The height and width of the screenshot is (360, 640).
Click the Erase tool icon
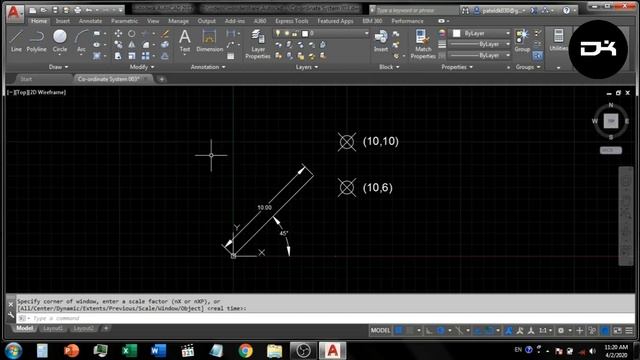coord(165,33)
